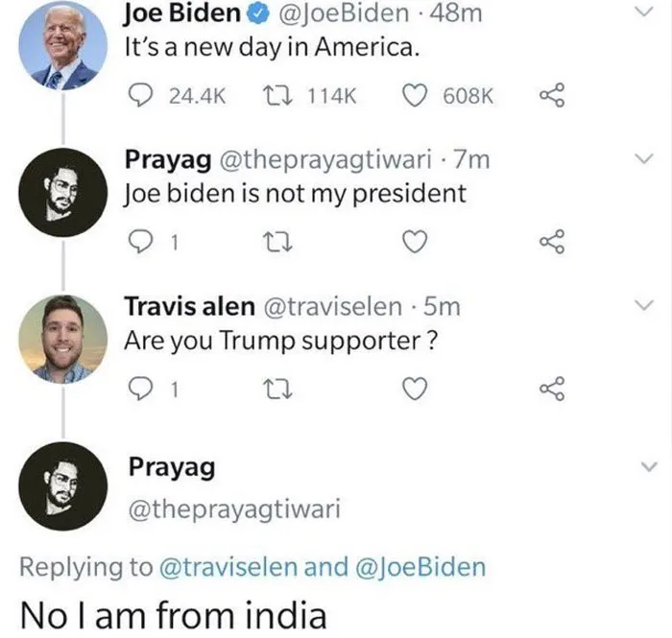
Task: Retweet Travis alen's tweet
Action: coord(277,389)
